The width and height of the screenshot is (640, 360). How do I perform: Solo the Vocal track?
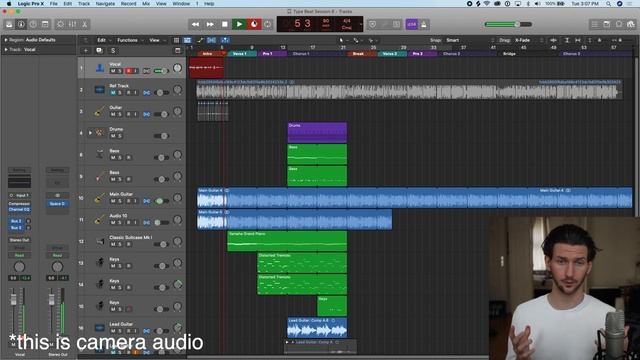[x=120, y=71]
